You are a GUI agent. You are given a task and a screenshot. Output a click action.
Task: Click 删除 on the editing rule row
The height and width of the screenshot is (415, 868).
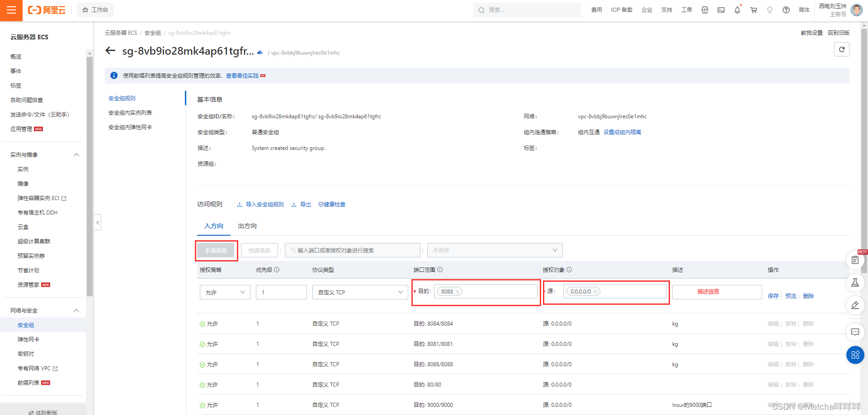(808, 296)
